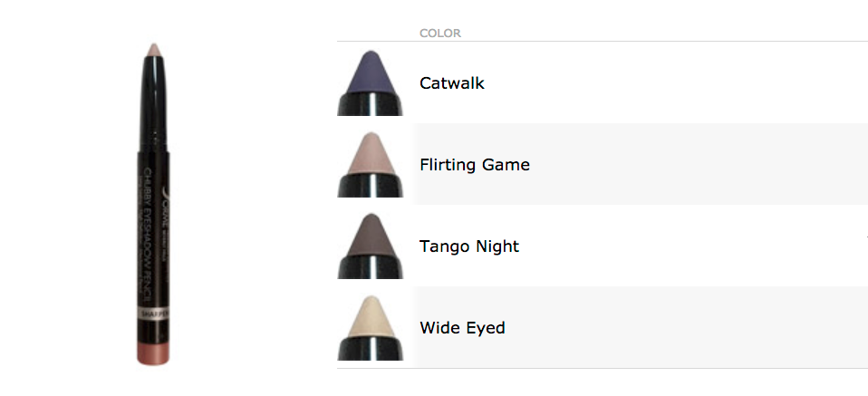The height and width of the screenshot is (396, 868).
Task: Click the pink tip of the product pencil
Action: click(x=152, y=49)
